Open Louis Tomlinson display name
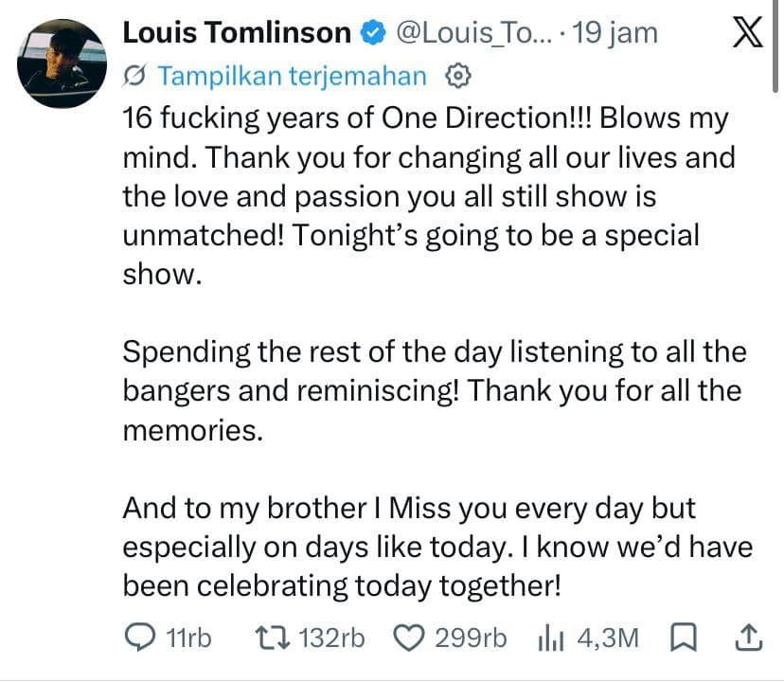784x683 pixels. click(237, 33)
